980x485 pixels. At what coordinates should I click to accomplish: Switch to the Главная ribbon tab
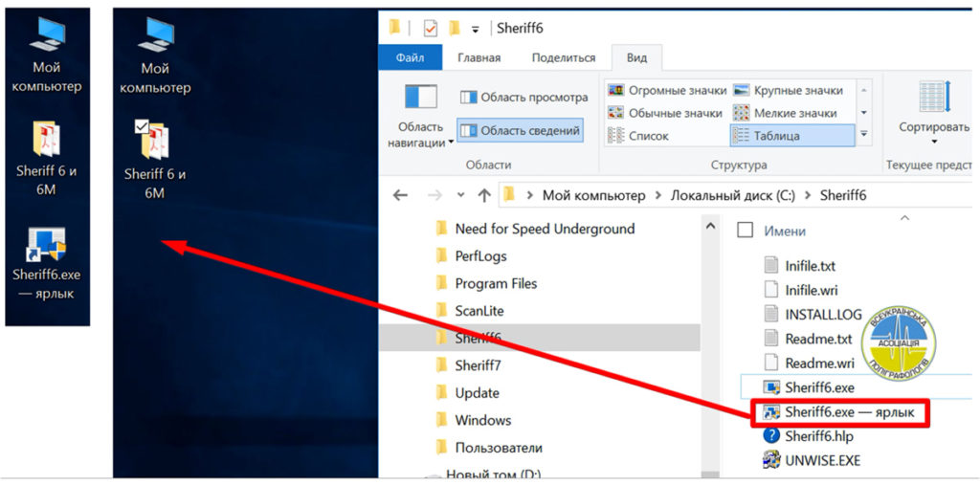479,57
